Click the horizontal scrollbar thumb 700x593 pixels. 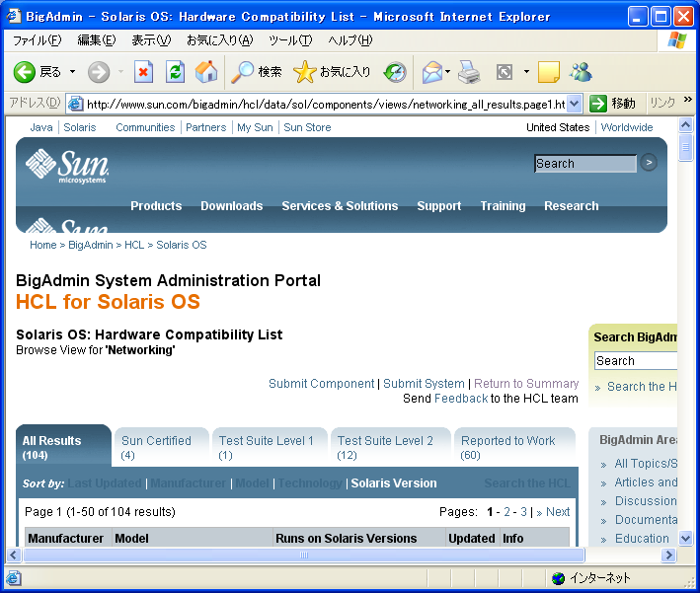[x=303, y=556]
